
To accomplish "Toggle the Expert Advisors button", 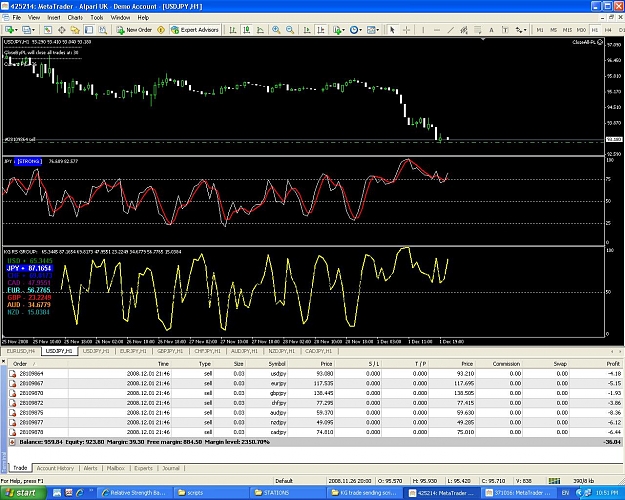I will 195,30.
